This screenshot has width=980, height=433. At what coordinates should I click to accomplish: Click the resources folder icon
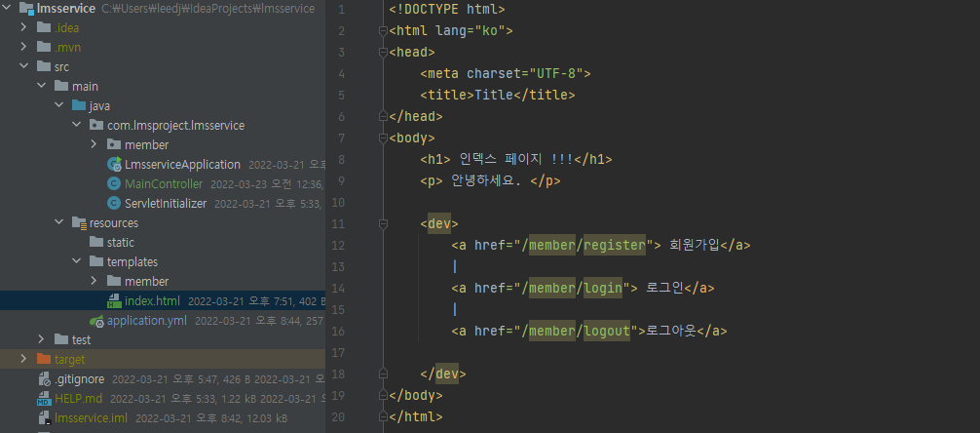[x=79, y=222]
